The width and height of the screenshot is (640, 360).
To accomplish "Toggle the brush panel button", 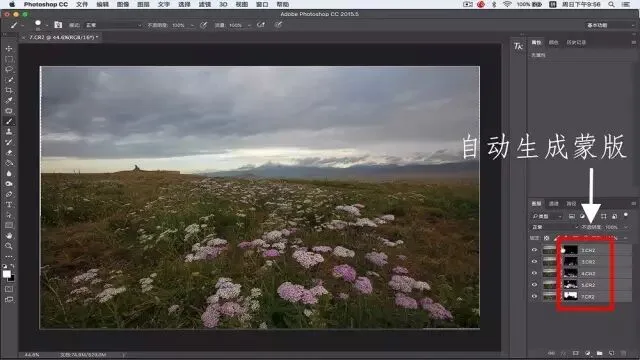I will 58,25.
